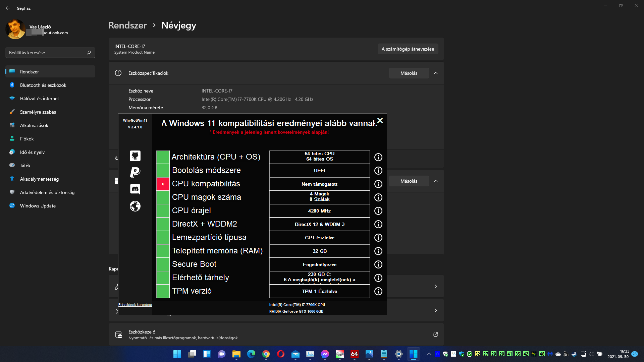The image size is (644, 362).
Task: Click the A számítógép átnevezése button
Action: [x=408, y=49]
